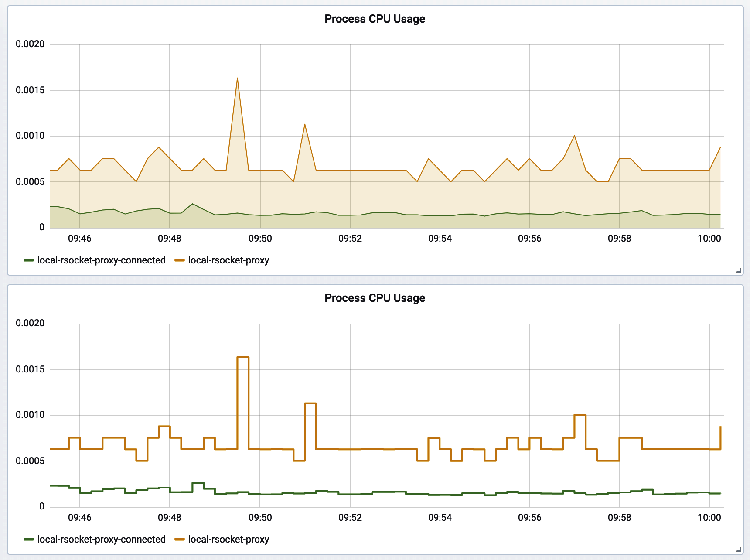Click the bottom panel resize handle corner
This screenshot has height=560, width=750.
pos(739,550)
